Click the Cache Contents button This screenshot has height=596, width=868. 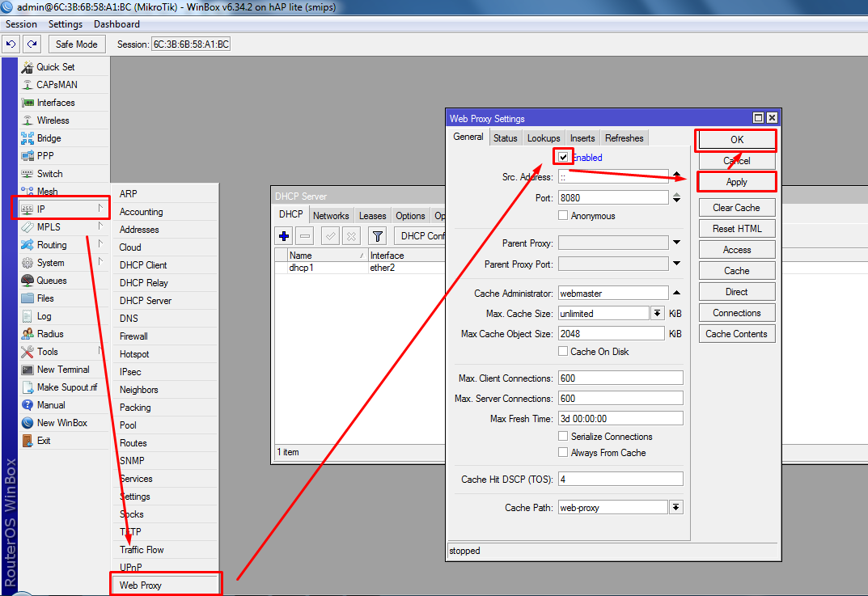(x=737, y=334)
